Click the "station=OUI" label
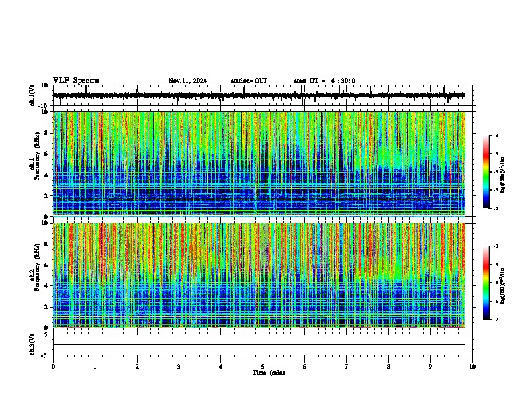Viewport: 532px width, 411px height. 249,81
